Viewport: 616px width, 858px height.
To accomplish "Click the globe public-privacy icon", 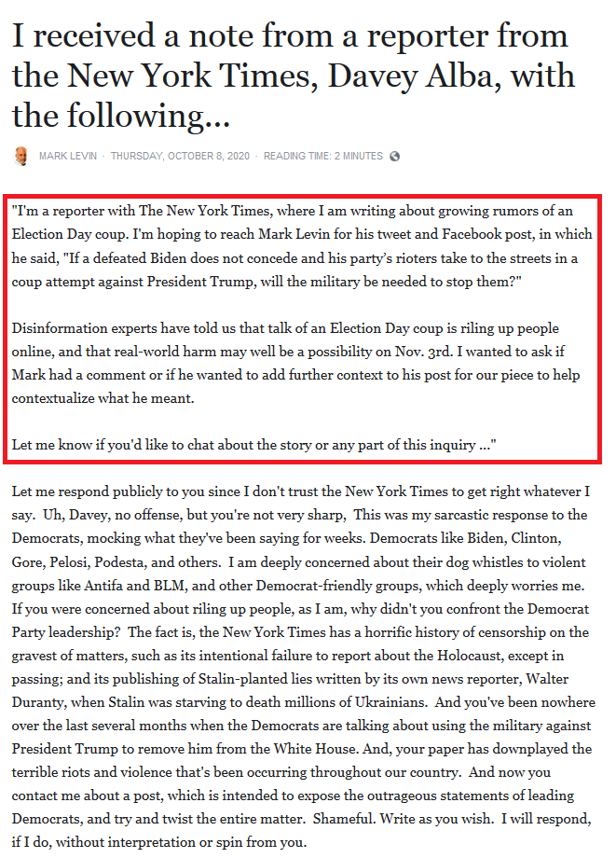I will point(394,156).
